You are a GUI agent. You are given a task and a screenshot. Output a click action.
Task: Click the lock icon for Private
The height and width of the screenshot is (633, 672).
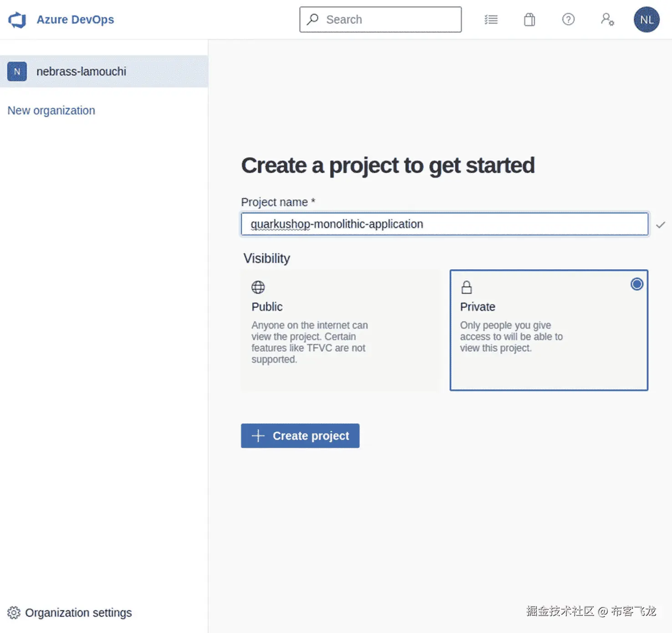pyautogui.click(x=467, y=287)
